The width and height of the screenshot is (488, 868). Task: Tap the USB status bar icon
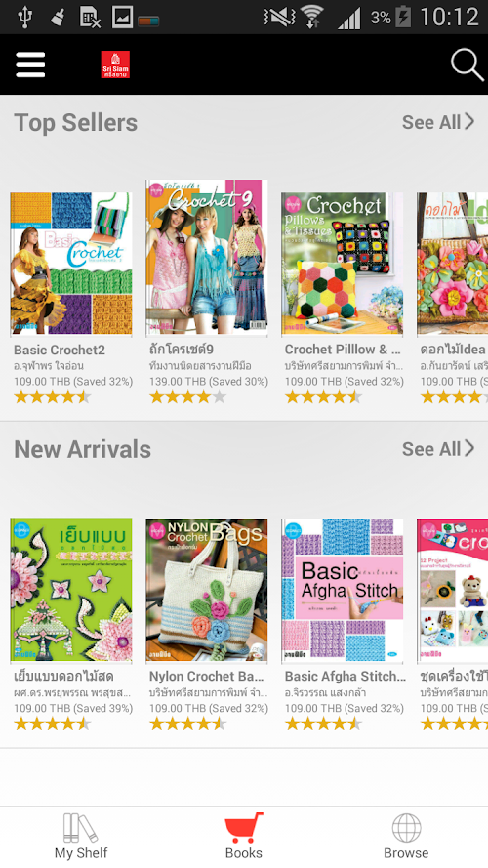pos(24,17)
